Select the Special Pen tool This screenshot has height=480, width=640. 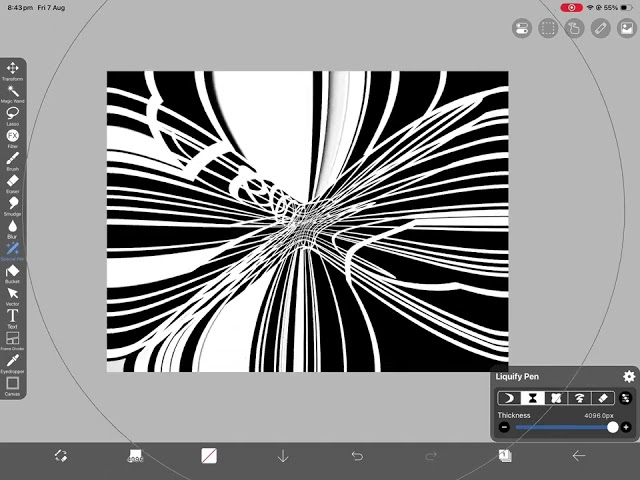(13, 251)
